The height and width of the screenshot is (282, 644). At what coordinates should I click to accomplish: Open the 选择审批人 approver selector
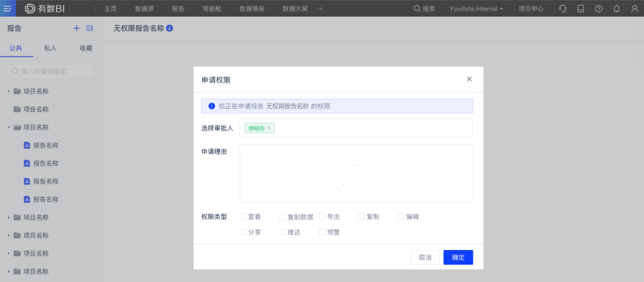[x=369, y=128]
